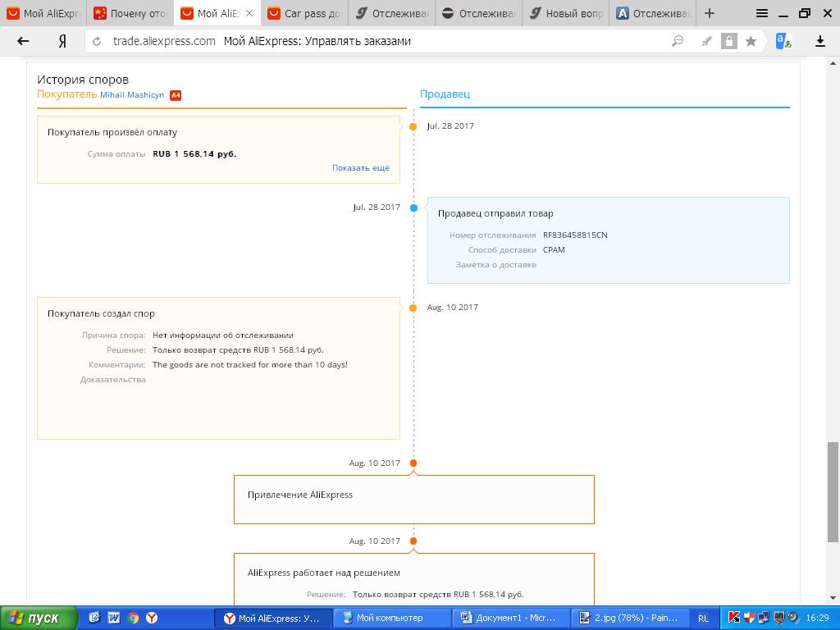Click the red A4 buyer level badge
The height and width of the screenshot is (630, 840).
coord(176,95)
